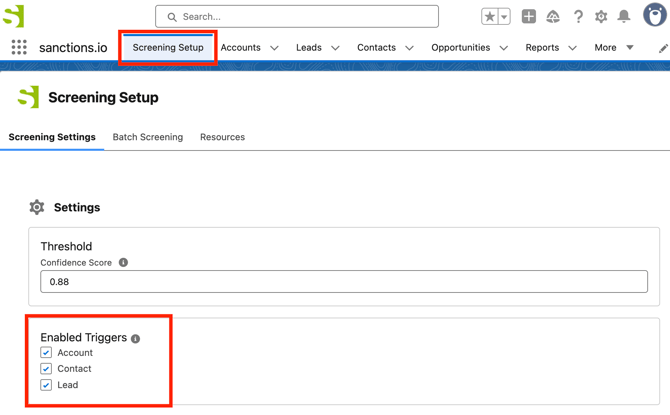
Task: Click the Confidence Score input field
Action: coord(344,282)
